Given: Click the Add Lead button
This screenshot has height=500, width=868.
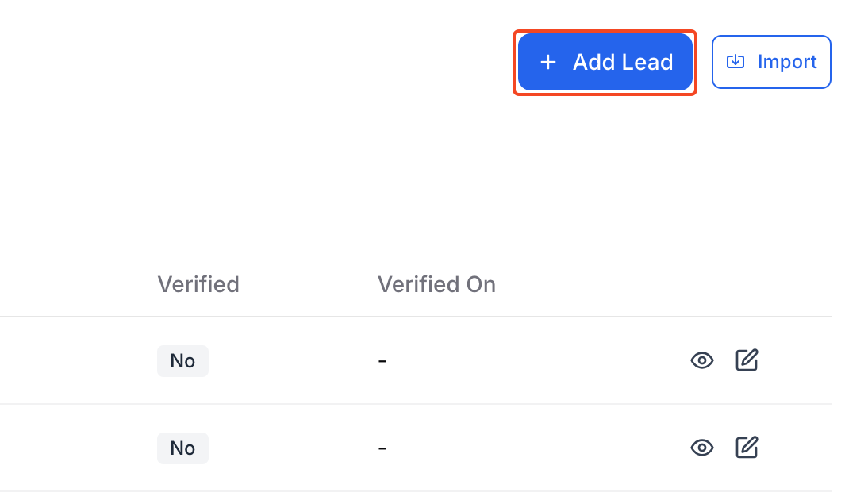Looking at the screenshot, I should point(605,62).
